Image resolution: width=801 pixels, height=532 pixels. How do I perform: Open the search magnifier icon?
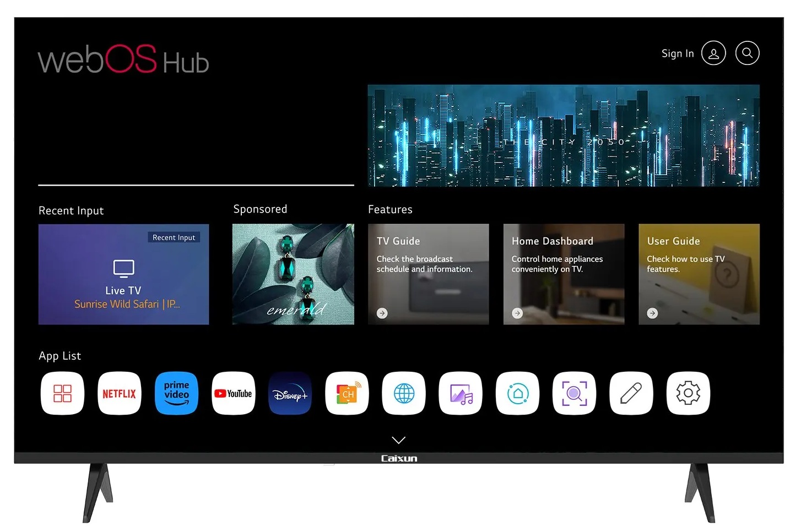pyautogui.click(x=748, y=53)
